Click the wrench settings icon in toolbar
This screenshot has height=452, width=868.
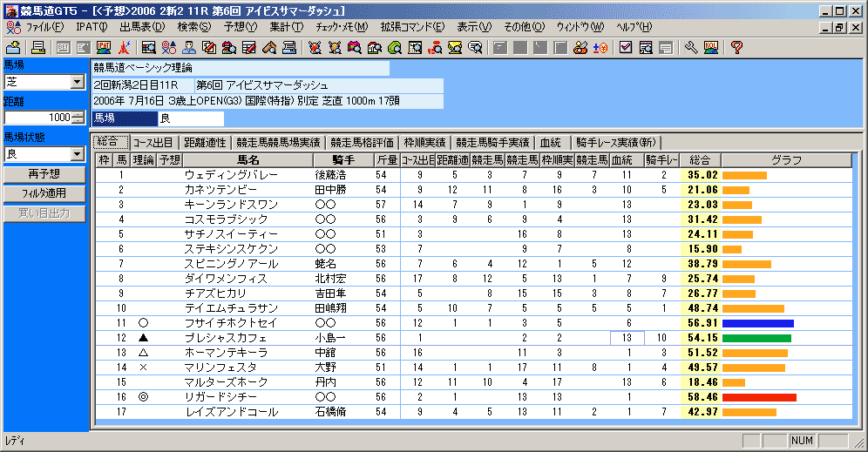click(691, 47)
